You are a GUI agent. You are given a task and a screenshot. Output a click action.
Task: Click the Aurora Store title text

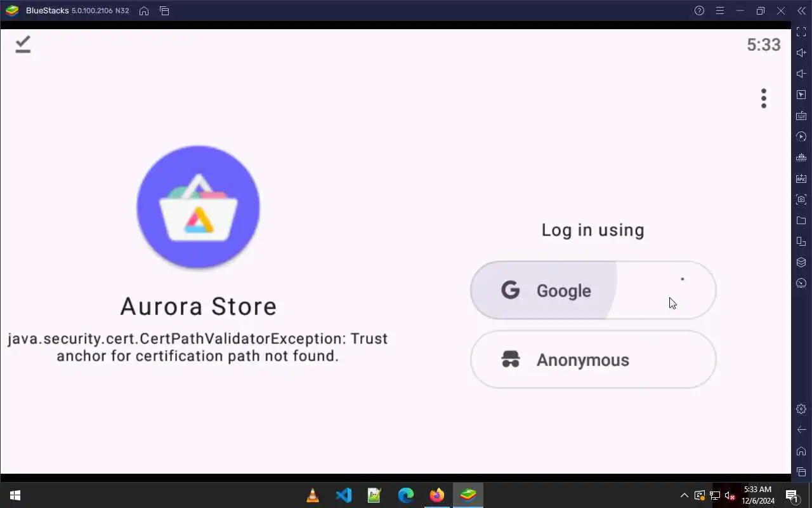[x=199, y=306]
